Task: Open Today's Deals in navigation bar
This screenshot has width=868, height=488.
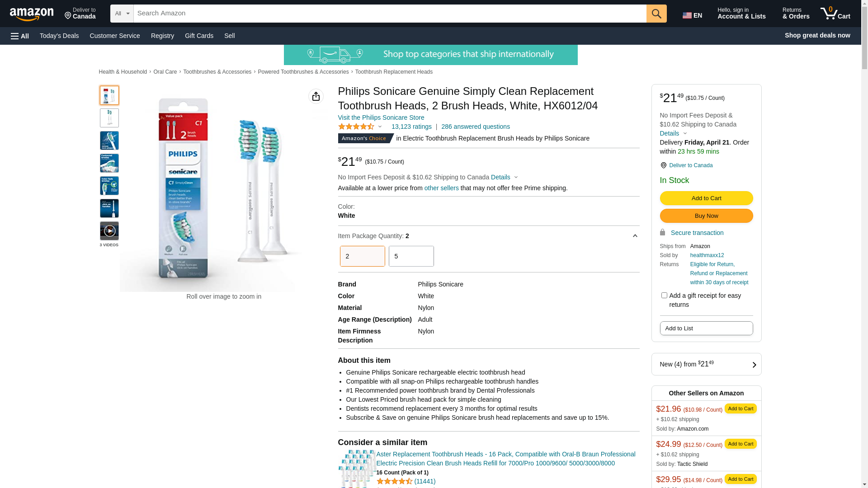Action: click(59, 36)
